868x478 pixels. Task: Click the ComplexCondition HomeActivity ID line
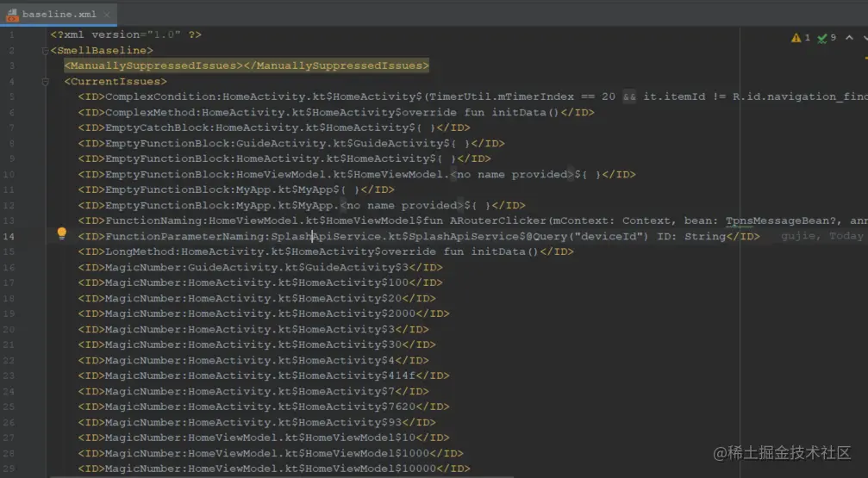472,96
